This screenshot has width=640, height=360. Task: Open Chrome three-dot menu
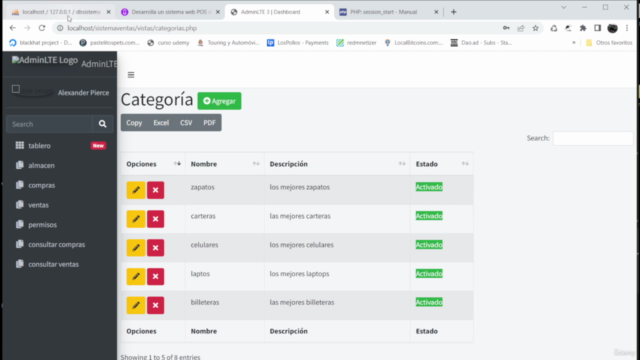(627, 28)
